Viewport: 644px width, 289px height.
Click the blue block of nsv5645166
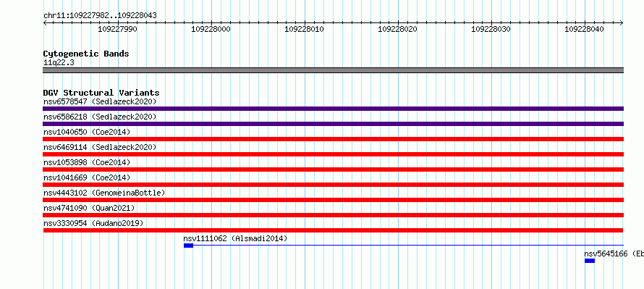[590, 261]
